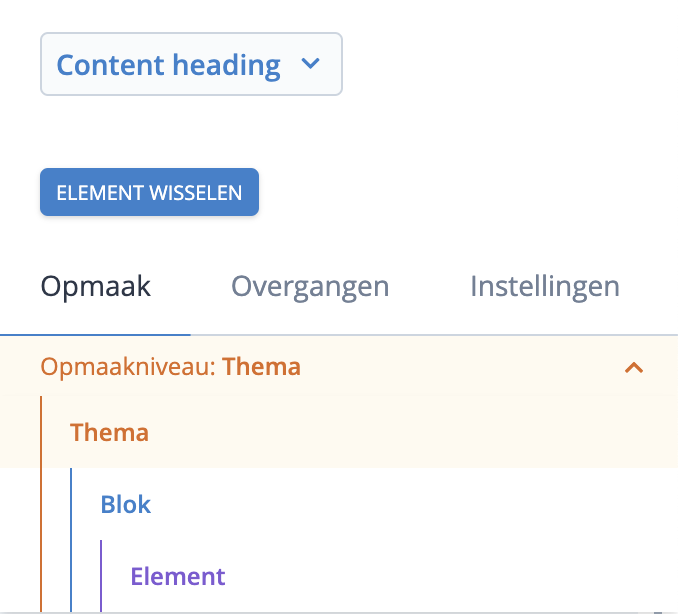Select the Blok styling level

[x=125, y=504]
